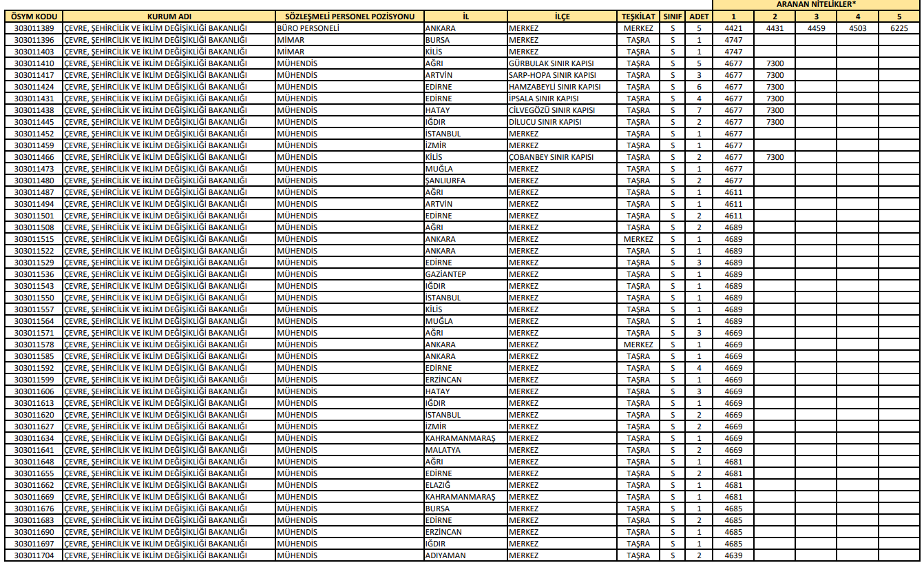Select qualification code 6225
This screenshot has width=924, height=563.
(899, 28)
